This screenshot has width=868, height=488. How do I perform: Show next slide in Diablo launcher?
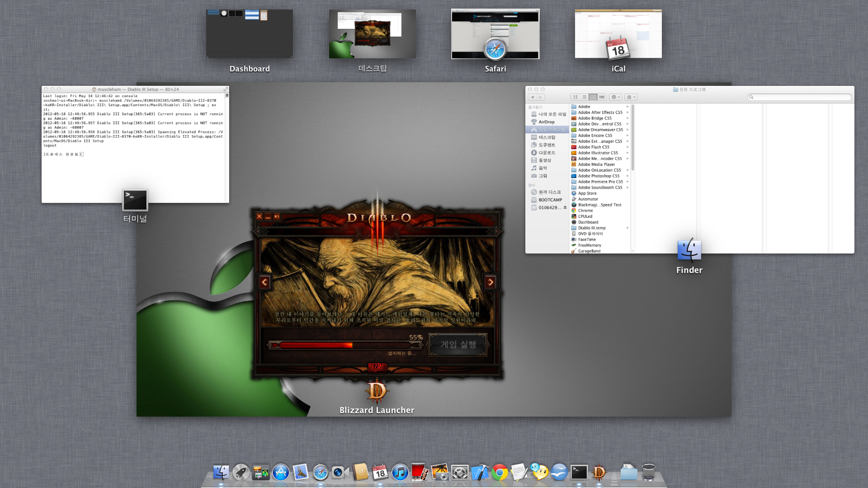pyautogui.click(x=490, y=282)
